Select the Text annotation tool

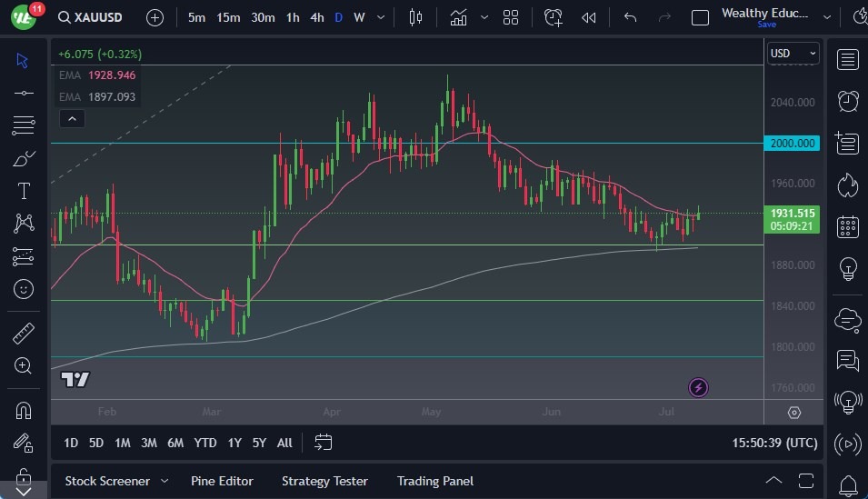(x=24, y=191)
